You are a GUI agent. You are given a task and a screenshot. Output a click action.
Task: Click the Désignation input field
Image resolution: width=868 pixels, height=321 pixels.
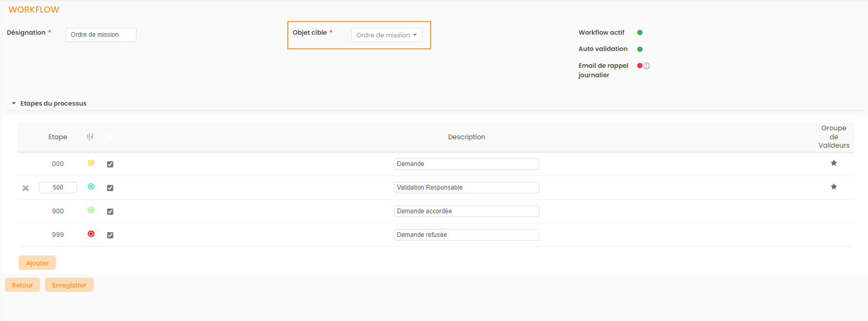(101, 35)
